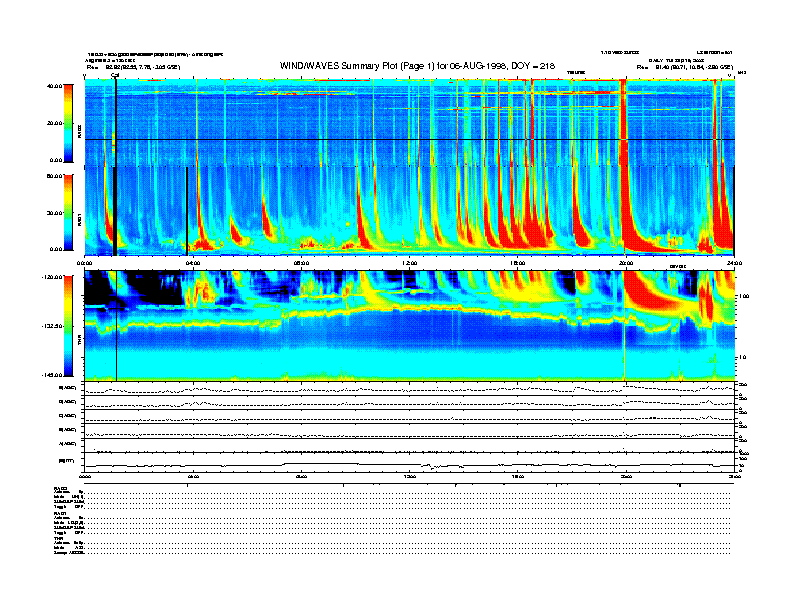Click the 04:00 label under RAD1 spectrogram

(x=193, y=263)
